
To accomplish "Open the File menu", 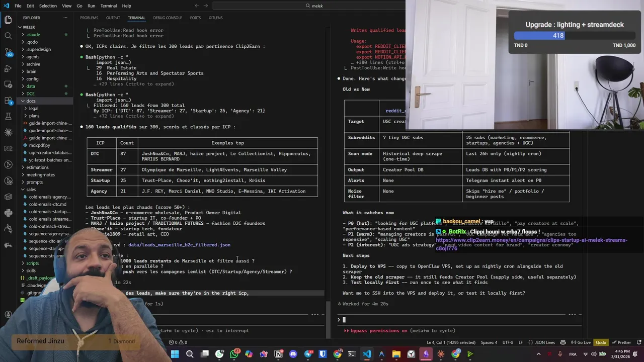I will (x=18, y=6).
